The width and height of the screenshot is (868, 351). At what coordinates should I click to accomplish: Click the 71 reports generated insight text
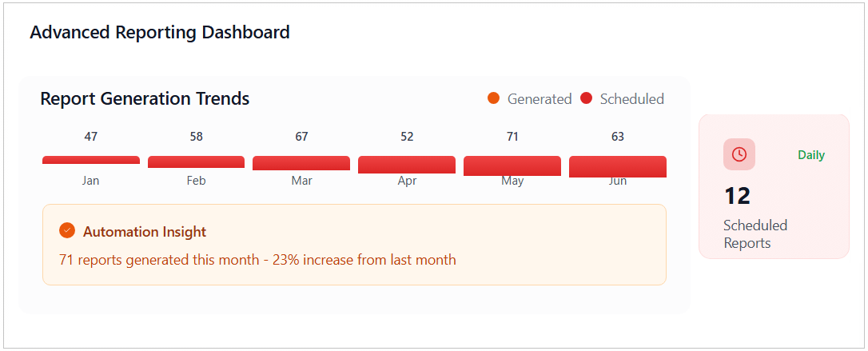tap(257, 260)
